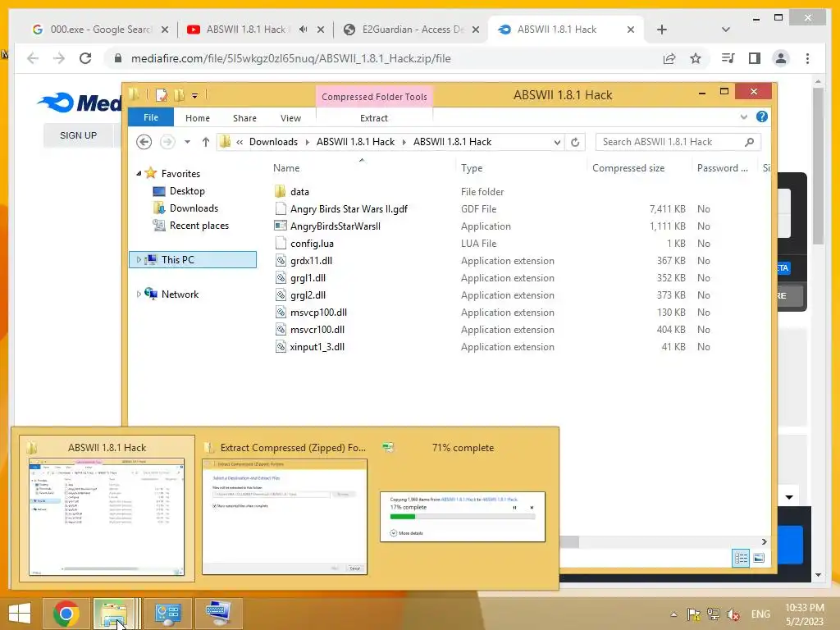Click Properties icon in quick access toolbar
Image resolution: width=840 pixels, height=630 pixels.
(161, 95)
